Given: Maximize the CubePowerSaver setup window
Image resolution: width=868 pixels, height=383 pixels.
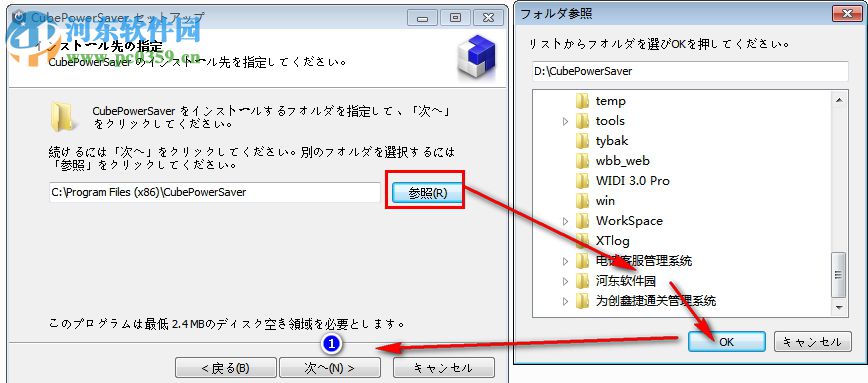Looking at the screenshot, I should pyautogui.click(x=456, y=18).
